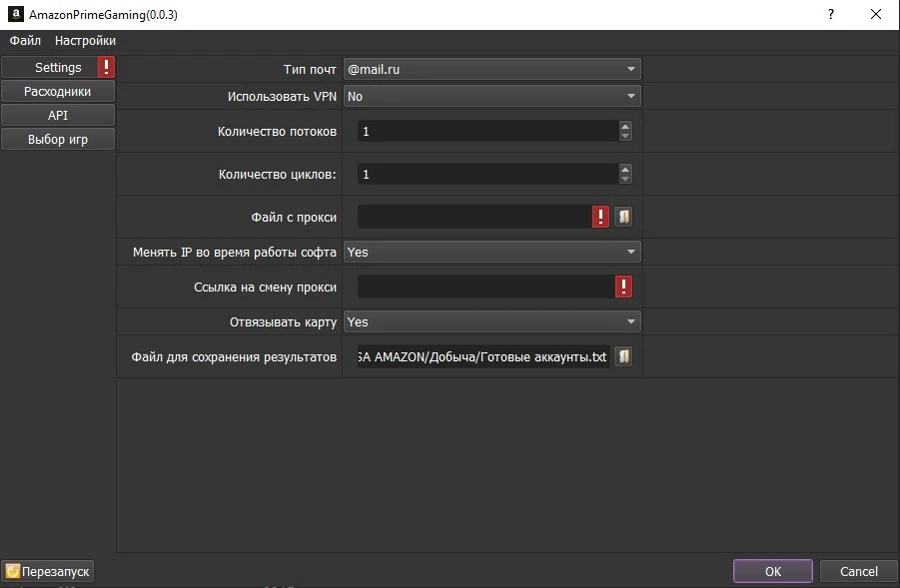Click the AmazonPrimeGaming(0.0.3) title text
This screenshot has width=900, height=588.
[103, 15]
